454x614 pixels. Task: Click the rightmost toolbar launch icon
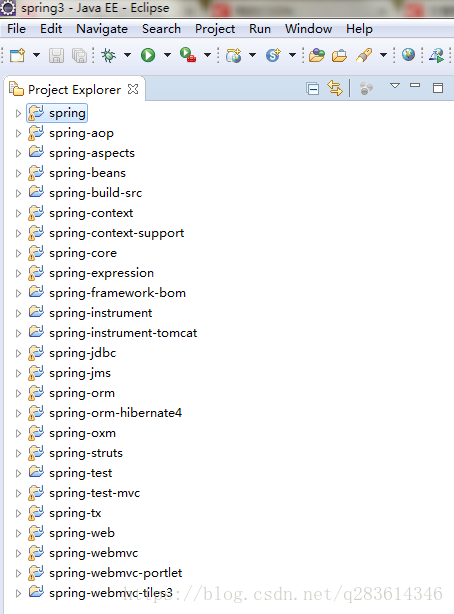coord(437,55)
